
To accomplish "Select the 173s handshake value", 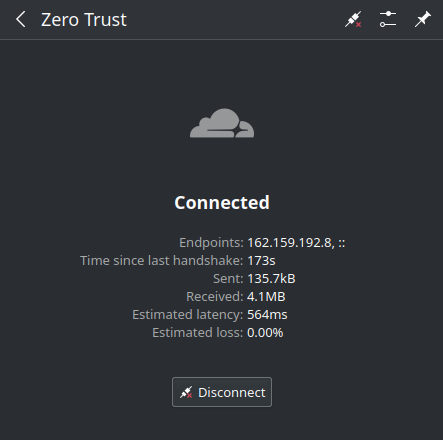I will (x=261, y=260).
